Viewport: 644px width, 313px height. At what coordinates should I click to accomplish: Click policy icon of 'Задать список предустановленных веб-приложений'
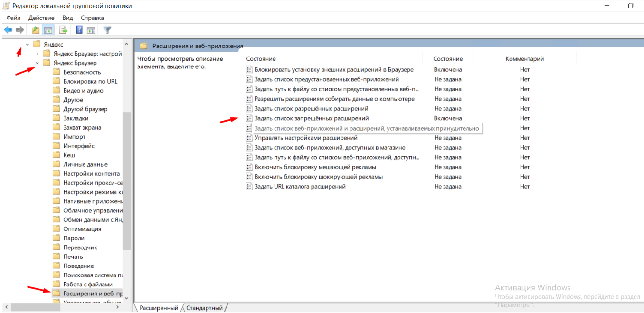(249, 79)
